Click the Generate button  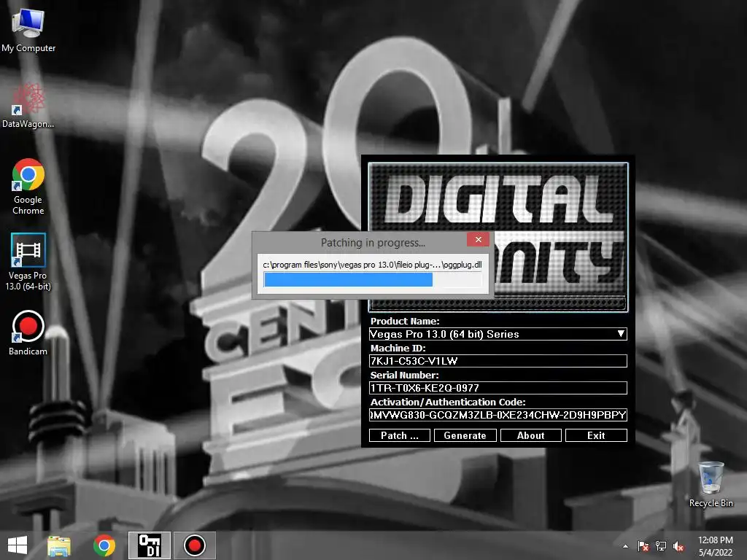(465, 435)
